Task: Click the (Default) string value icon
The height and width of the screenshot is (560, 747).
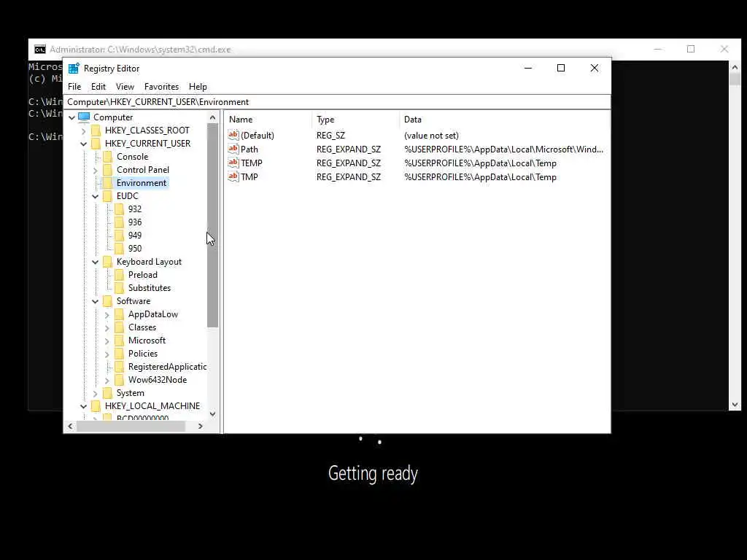Action: click(x=233, y=135)
